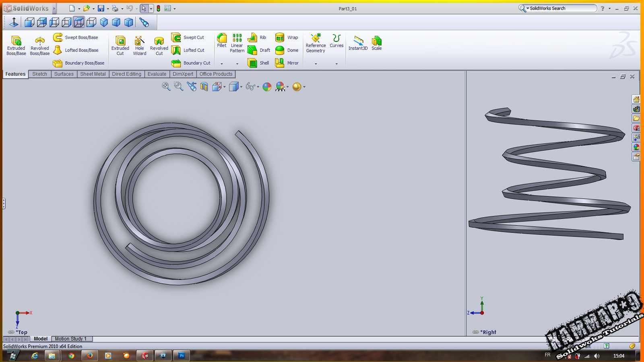Apply the Fillet feature tool

(222, 41)
